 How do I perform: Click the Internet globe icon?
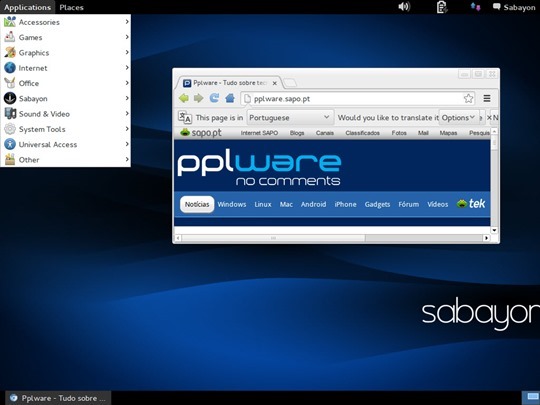click(10, 68)
